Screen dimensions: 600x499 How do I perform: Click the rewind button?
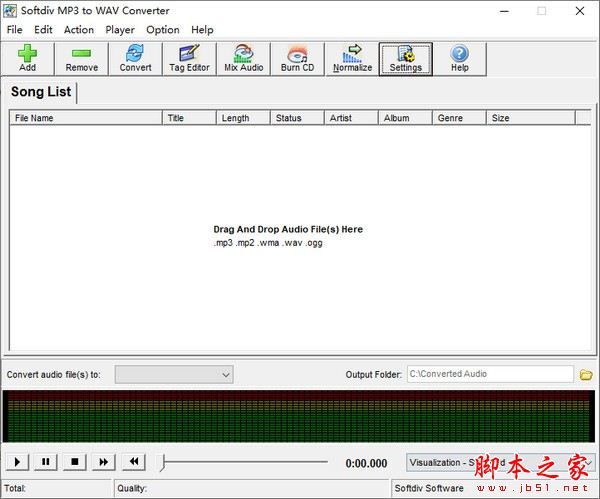coord(134,462)
